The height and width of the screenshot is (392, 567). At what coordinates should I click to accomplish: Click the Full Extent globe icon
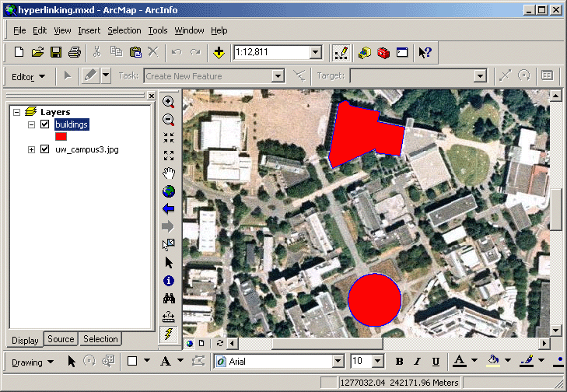(168, 191)
